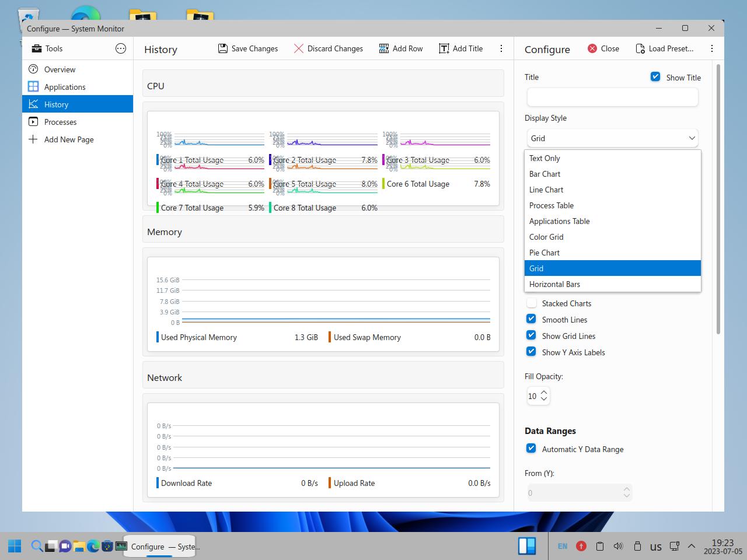Open the Applications page from the sidebar

64,87
